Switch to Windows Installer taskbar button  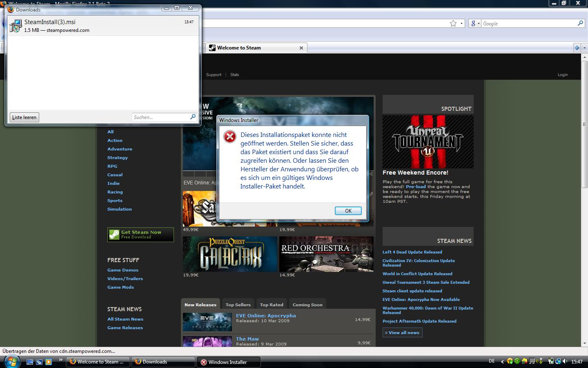229,362
